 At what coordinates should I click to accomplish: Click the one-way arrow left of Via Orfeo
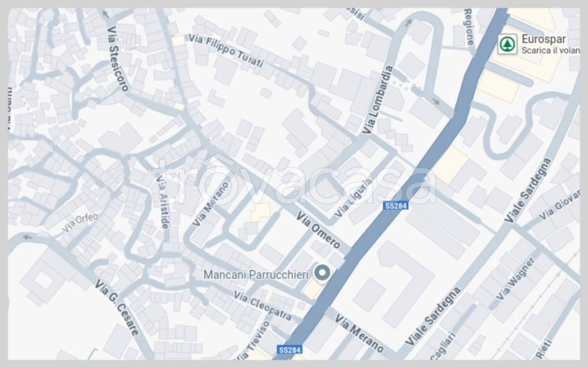pos(28,237)
